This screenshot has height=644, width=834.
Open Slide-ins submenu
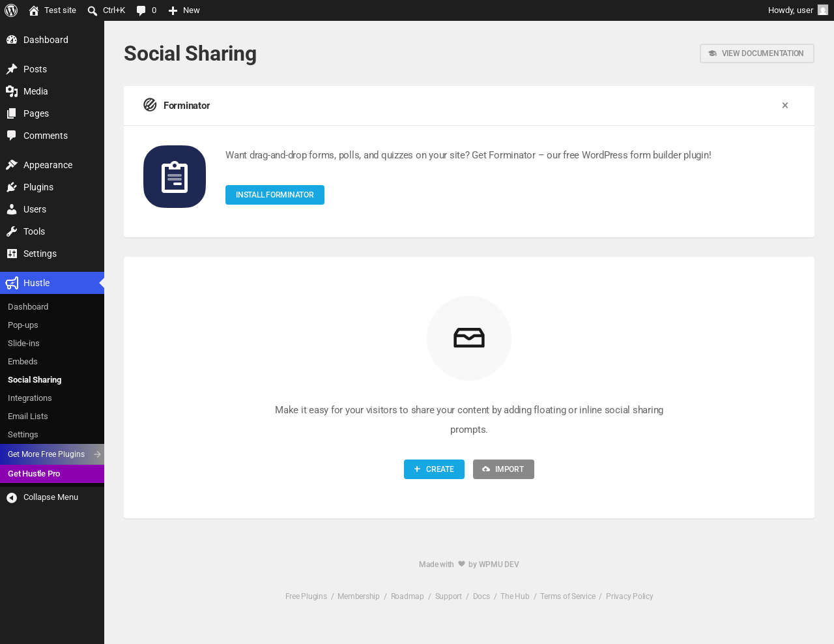[23, 344]
